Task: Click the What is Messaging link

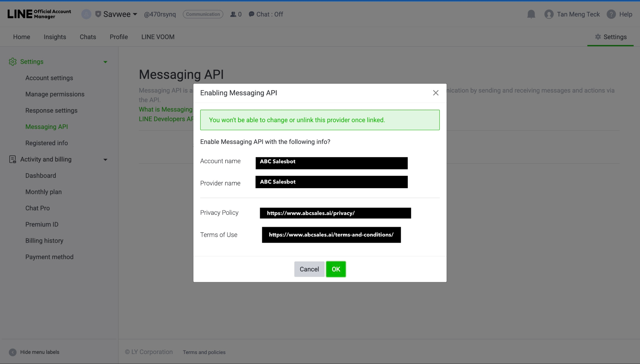Action: coord(166,110)
